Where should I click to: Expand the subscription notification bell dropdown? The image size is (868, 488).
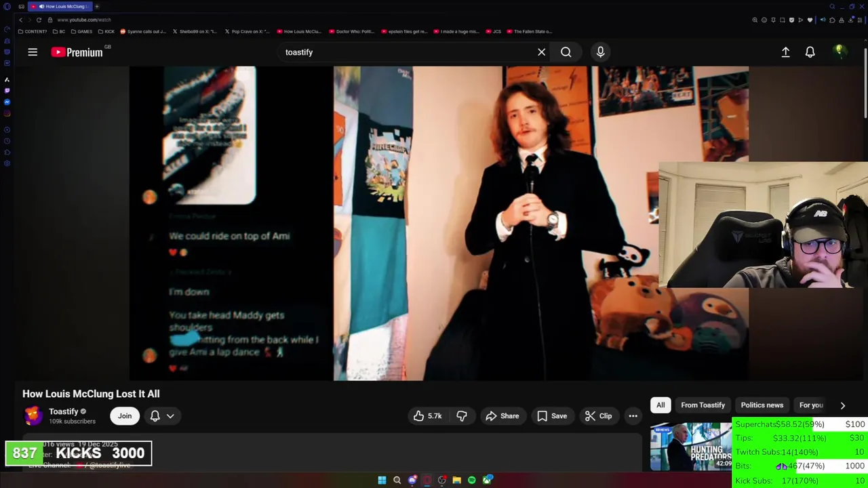click(162, 416)
